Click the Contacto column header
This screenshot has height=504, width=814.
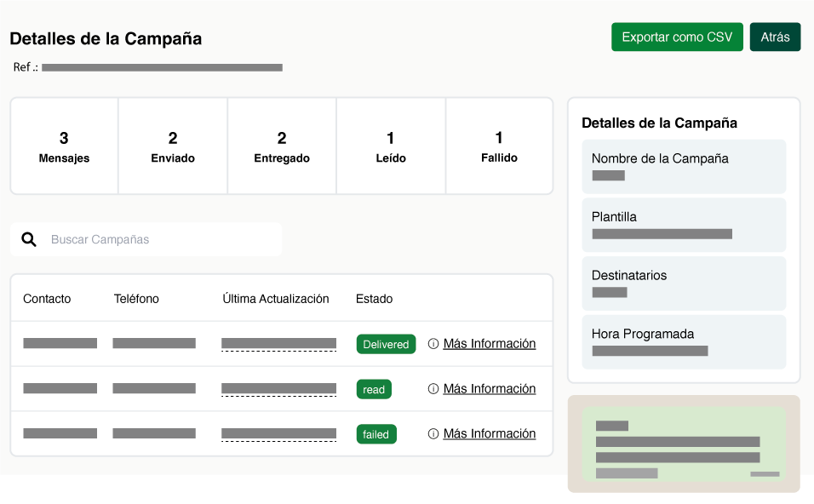[x=47, y=299]
